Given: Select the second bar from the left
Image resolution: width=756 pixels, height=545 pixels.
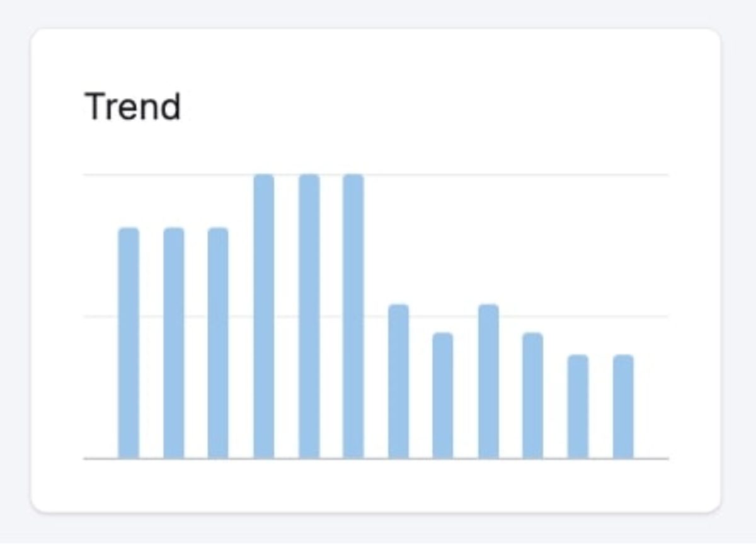Looking at the screenshot, I should click(x=174, y=343).
